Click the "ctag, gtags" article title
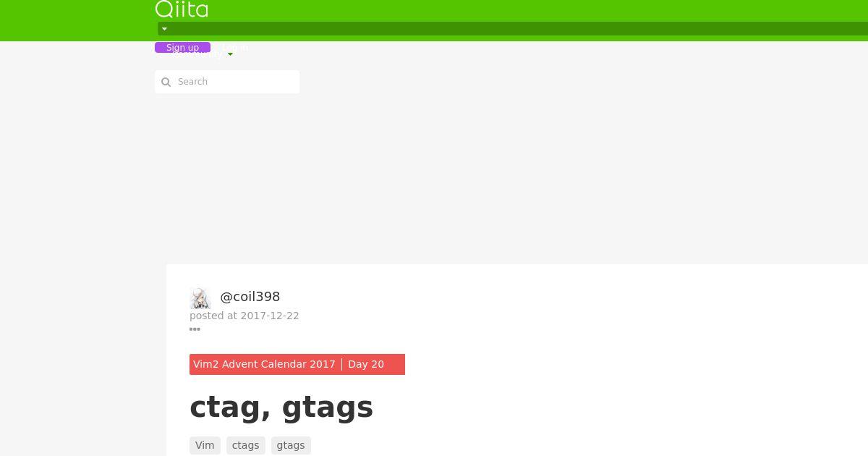The image size is (868, 456). click(x=281, y=407)
